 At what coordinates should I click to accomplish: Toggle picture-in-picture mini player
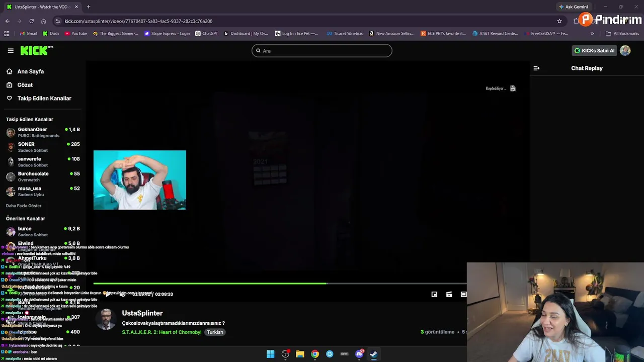tap(434, 295)
